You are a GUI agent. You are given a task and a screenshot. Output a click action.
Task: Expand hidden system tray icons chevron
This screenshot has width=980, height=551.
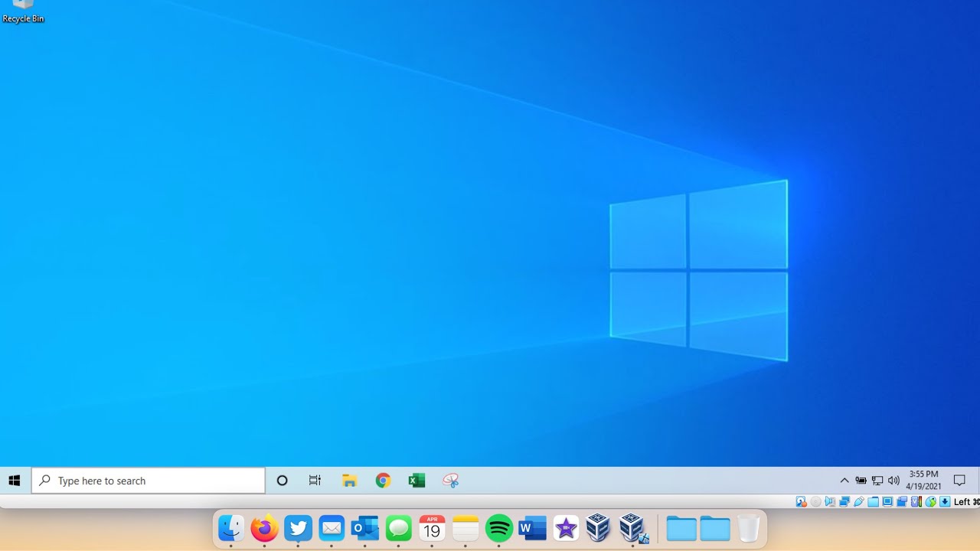click(844, 481)
